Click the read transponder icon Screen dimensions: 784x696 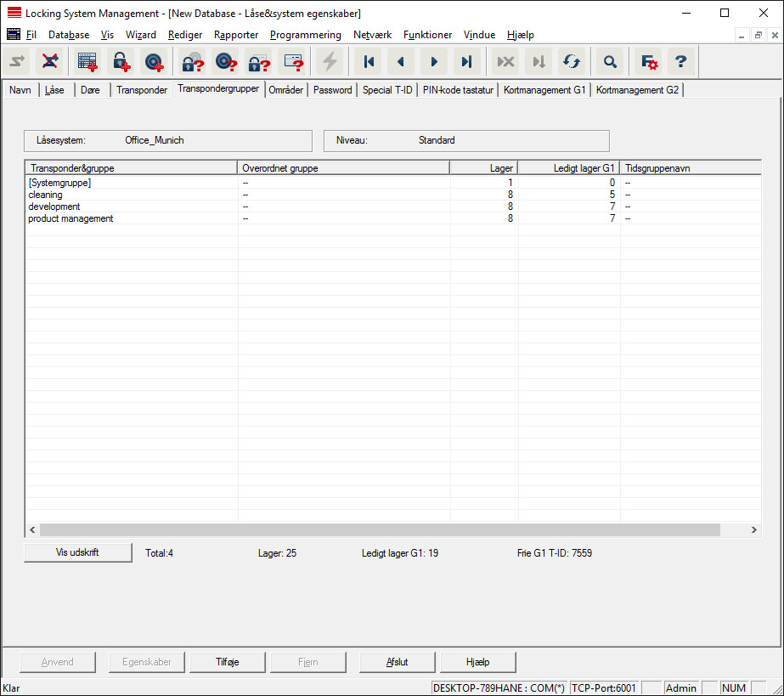[x=225, y=61]
